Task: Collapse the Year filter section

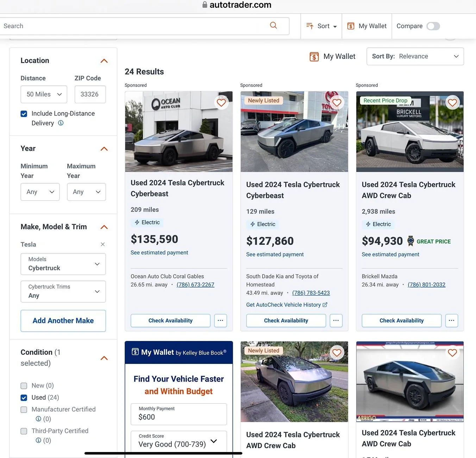Action: (x=104, y=149)
